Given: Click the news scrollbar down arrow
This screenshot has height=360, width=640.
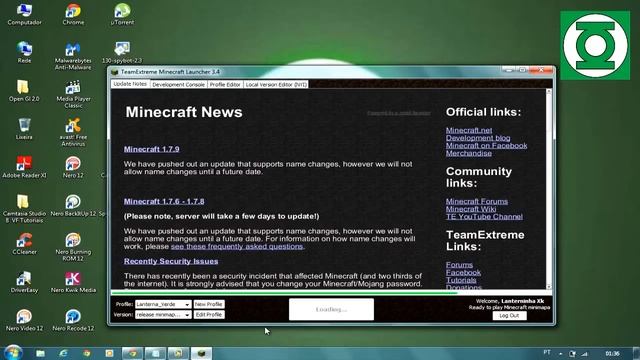Looking at the screenshot, I should (549, 287).
